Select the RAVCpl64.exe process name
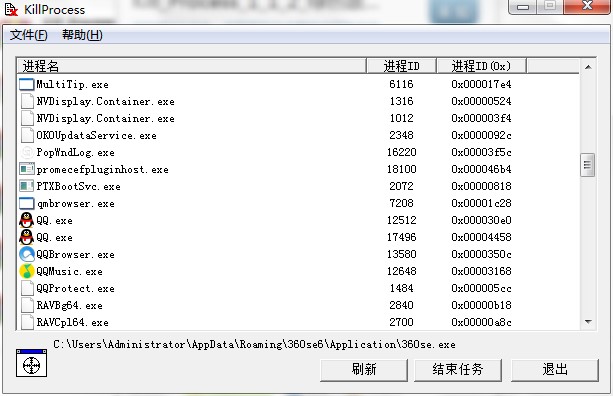The height and width of the screenshot is (396, 613). tap(72, 323)
